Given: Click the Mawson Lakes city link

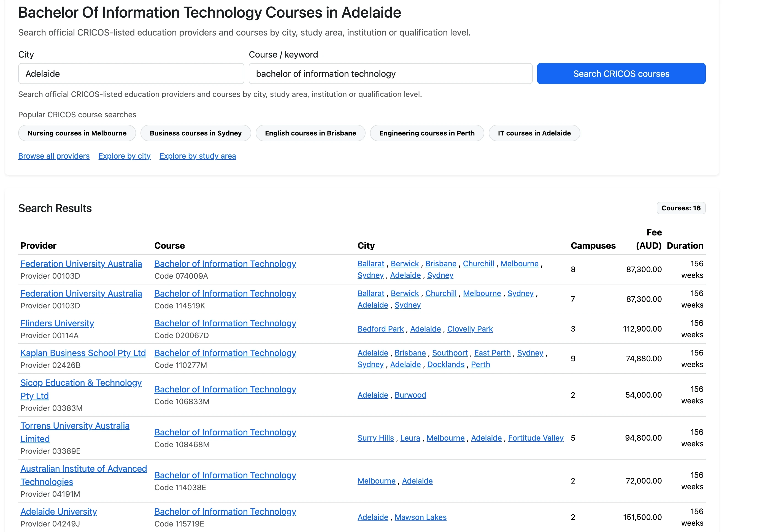Looking at the screenshot, I should pos(420,517).
